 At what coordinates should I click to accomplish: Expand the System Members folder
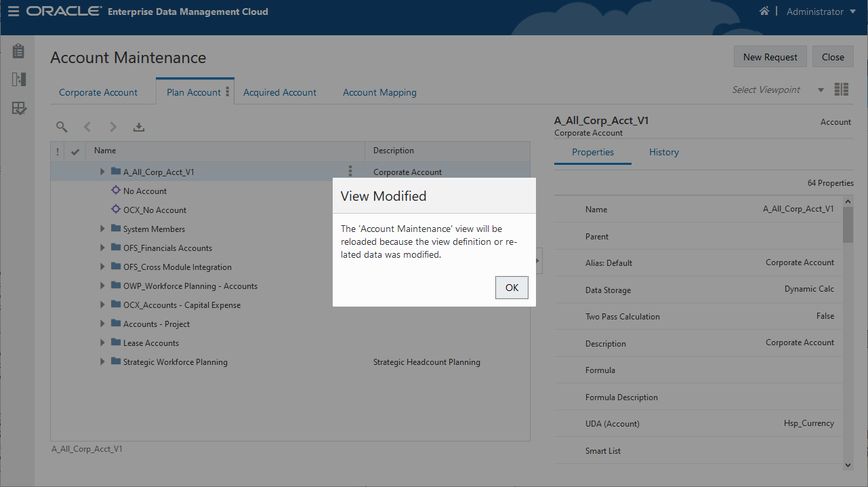pyautogui.click(x=102, y=229)
